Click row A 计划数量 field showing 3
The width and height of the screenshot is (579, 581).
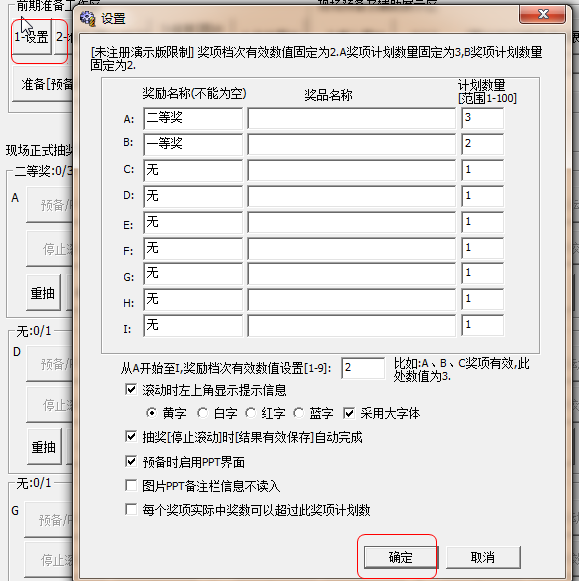pos(482,118)
